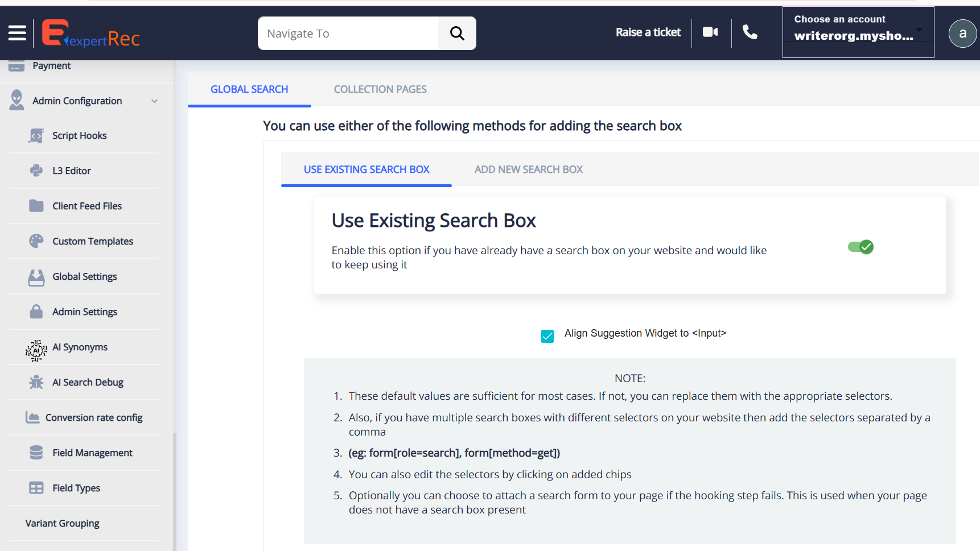Screen dimensions: 980x551
Task: Click the Navigate To input field
Action: click(x=348, y=34)
